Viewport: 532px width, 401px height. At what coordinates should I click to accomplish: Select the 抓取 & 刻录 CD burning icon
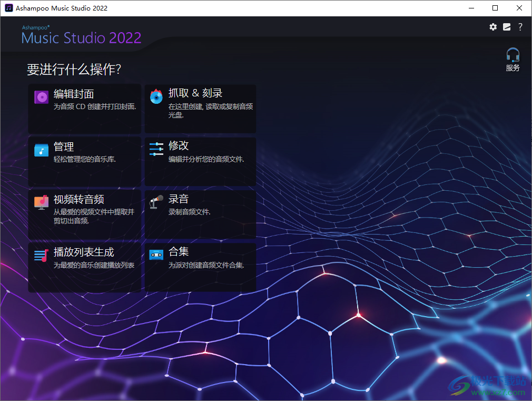[x=156, y=97]
